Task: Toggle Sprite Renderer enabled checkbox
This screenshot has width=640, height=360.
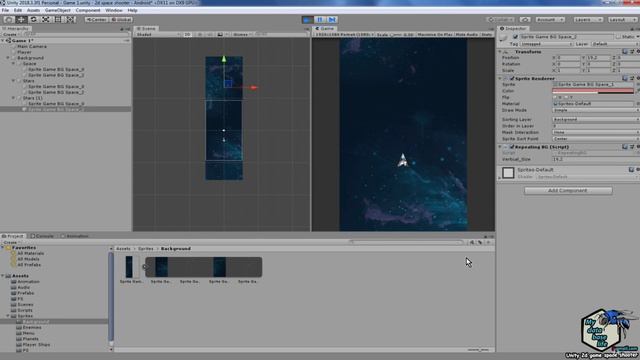Action: coord(512,78)
